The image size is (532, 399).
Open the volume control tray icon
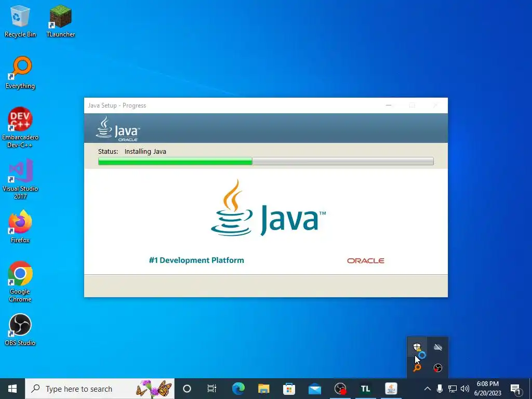(x=465, y=389)
